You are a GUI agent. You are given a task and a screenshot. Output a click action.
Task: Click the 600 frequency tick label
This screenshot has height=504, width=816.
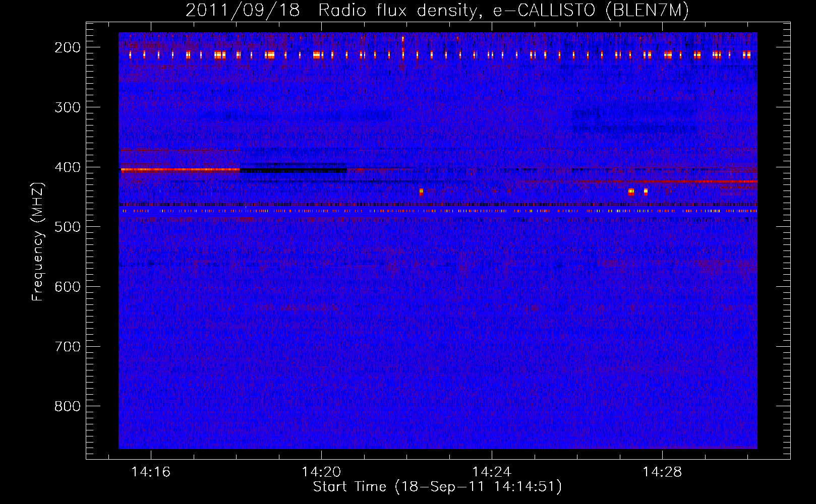(68, 287)
